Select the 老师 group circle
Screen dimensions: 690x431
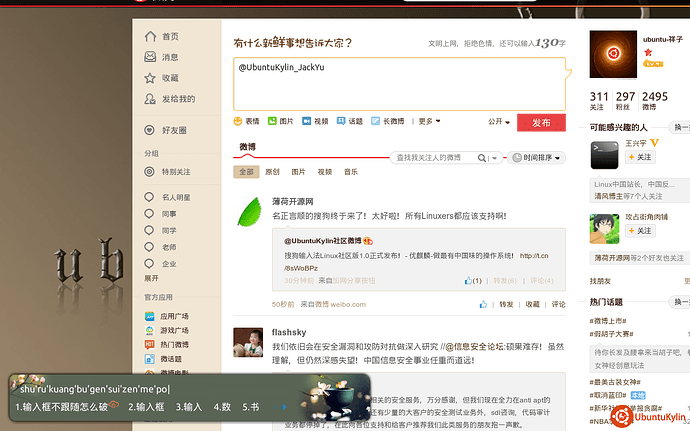point(149,247)
